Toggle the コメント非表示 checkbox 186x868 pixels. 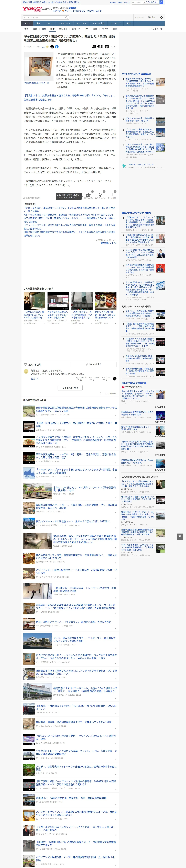[102, 393]
